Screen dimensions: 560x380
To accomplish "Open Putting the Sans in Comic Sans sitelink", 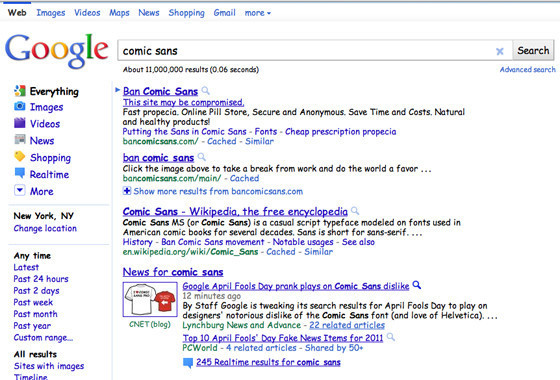I will pyautogui.click(x=184, y=132).
